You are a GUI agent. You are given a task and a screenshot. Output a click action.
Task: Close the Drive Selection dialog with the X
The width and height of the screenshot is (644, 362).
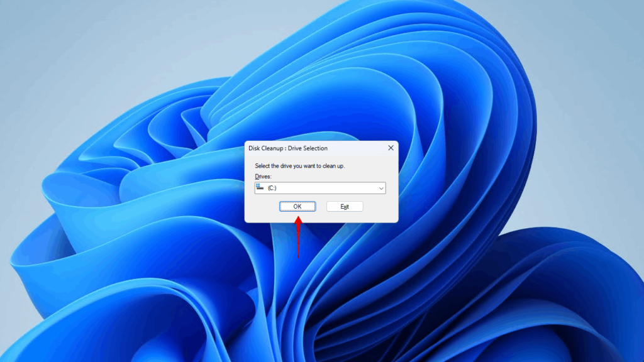click(x=390, y=148)
